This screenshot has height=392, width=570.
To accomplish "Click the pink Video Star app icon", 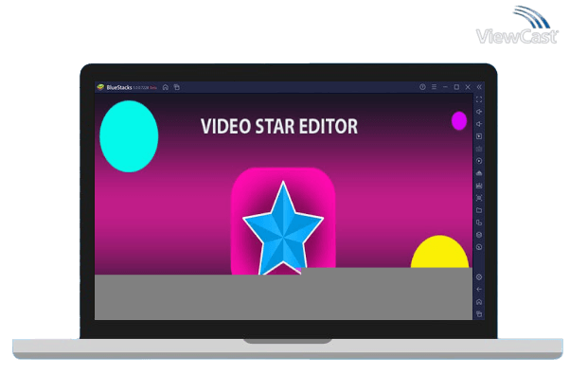I will (x=283, y=221).
